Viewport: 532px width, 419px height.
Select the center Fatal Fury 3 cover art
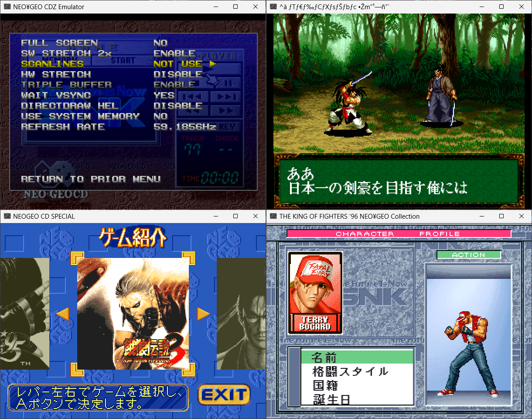pyautogui.click(x=133, y=313)
